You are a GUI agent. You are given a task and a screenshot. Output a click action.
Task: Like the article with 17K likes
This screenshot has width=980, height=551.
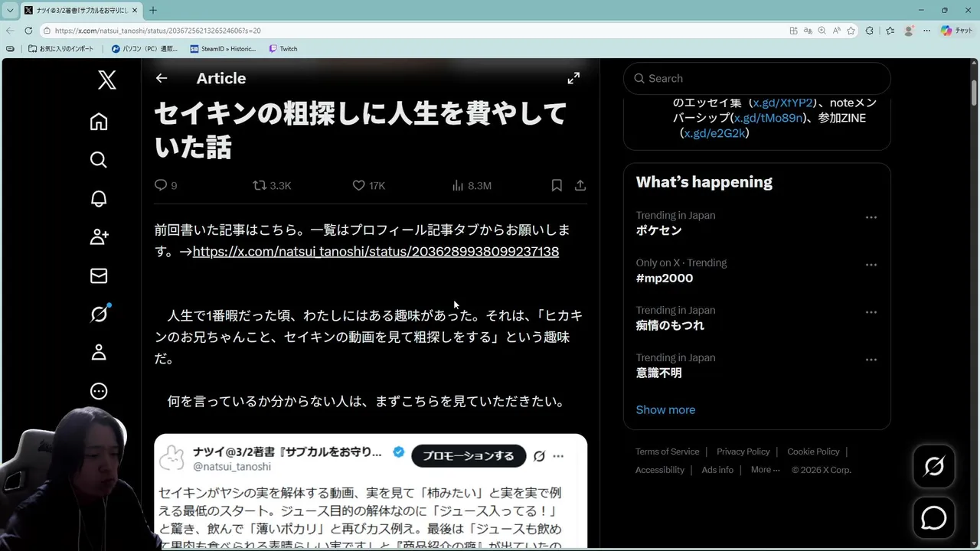click(368, 185)
